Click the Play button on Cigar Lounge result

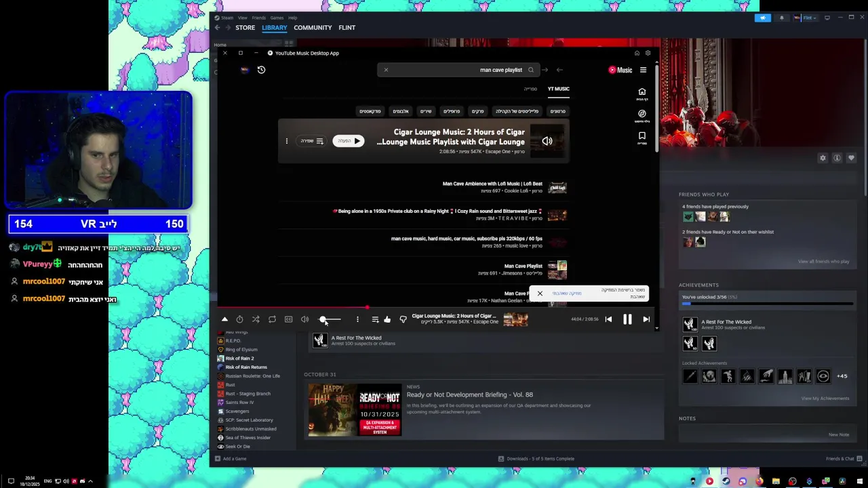pyautogui.click(x=348, y=141)
